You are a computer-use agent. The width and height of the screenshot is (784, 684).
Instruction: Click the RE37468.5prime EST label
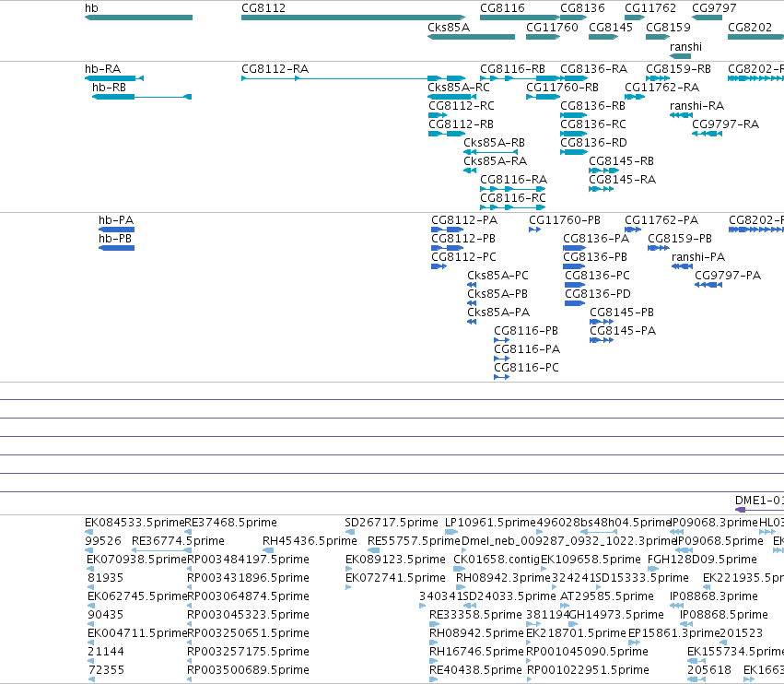pyautogui.click(x=230, y=523)
